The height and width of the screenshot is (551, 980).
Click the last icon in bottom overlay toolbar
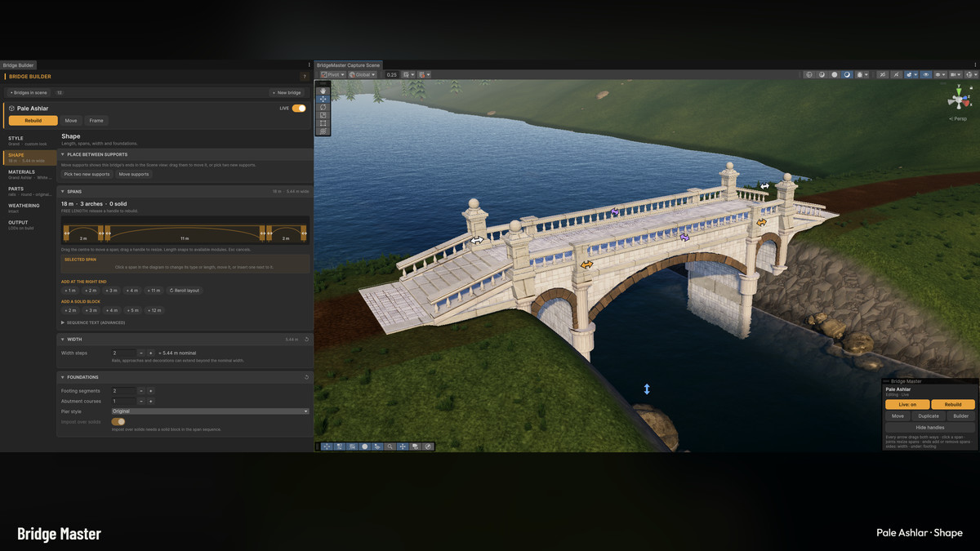pos(428,447)
